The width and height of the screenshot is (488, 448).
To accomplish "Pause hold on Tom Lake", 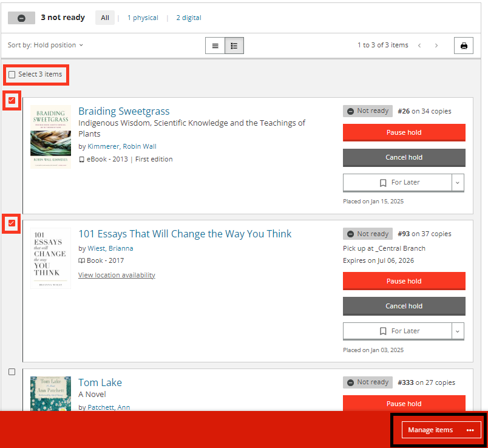I will 404,404.
